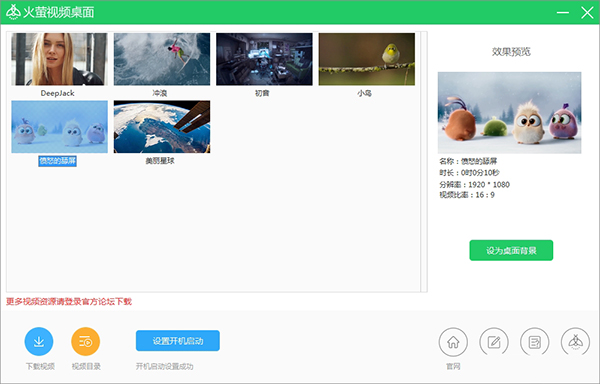Select the 小鸟 bird on branch thumbnail
Screen dimensions: 600x384
click(367, 59)
